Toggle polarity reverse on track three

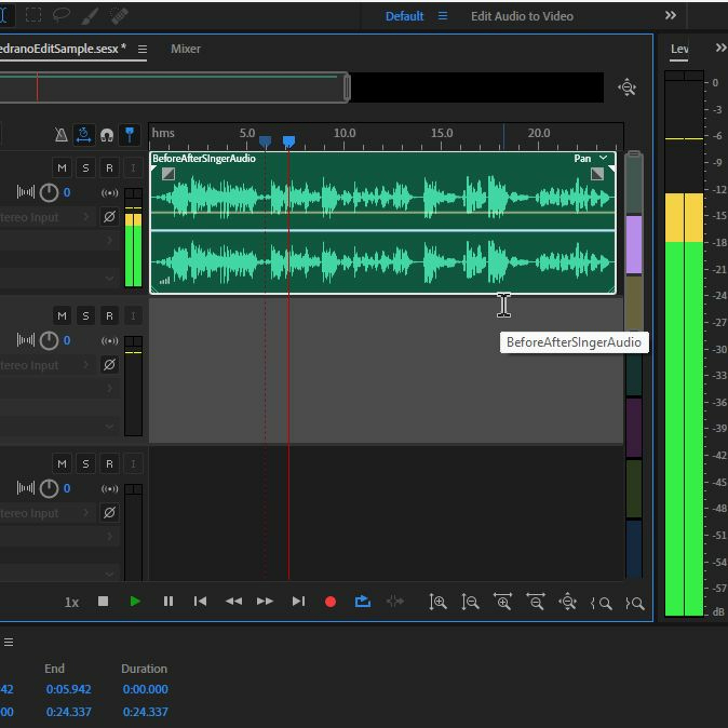coord(109,513)
